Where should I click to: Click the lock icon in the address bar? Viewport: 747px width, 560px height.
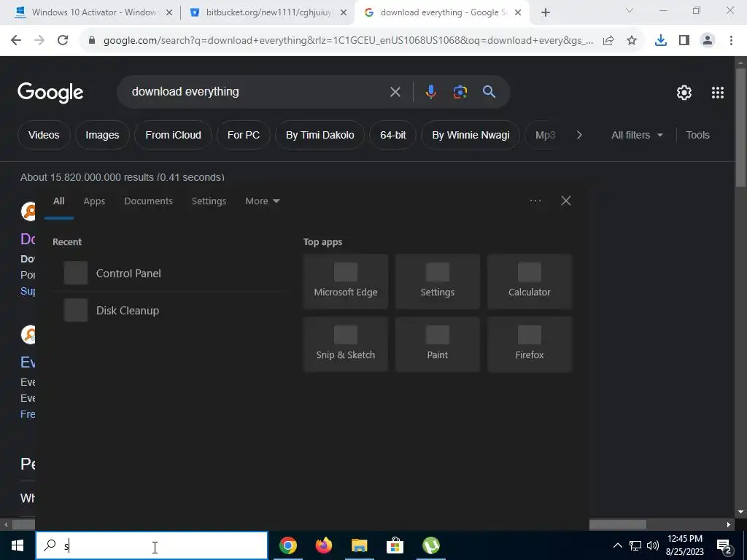click(93, 41)
